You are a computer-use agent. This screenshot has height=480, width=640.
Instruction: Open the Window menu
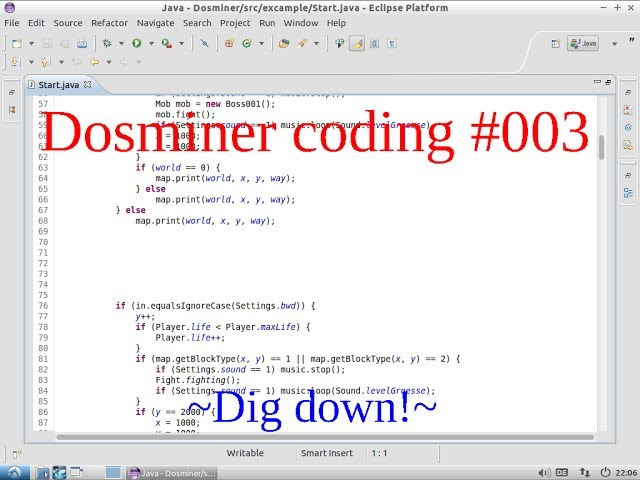[301, 23]
